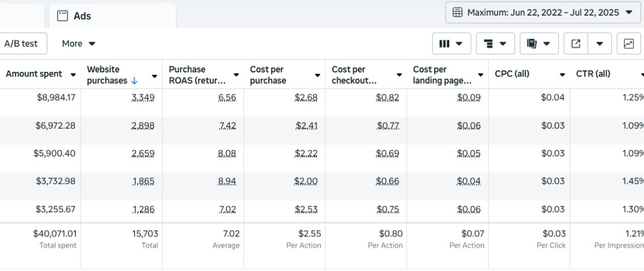Open the date range selector
Screen dimensions: 644x271
pos(543,13)
